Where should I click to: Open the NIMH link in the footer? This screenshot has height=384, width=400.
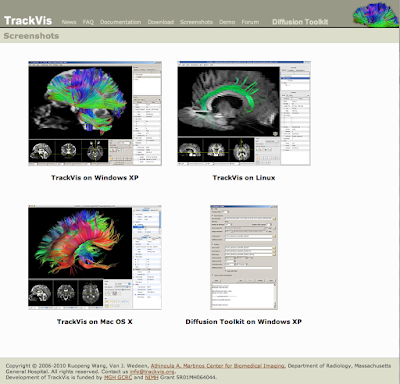[x=151, y=377]
